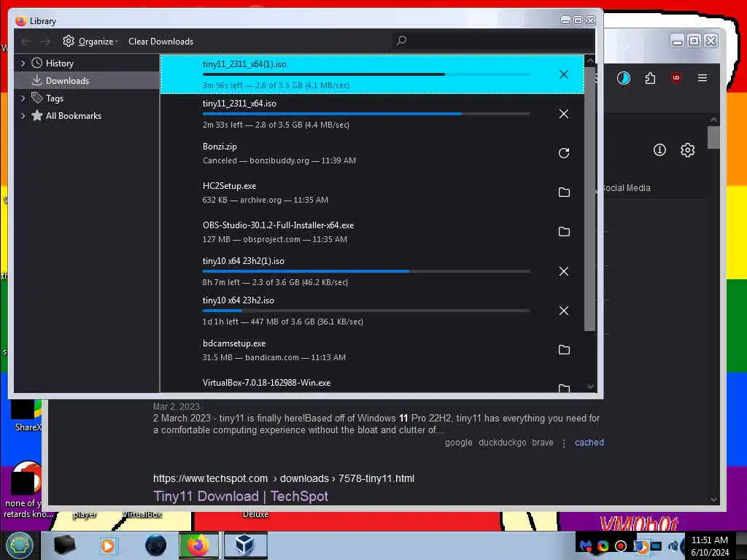Open the search page info icon

tap(659, 150)
